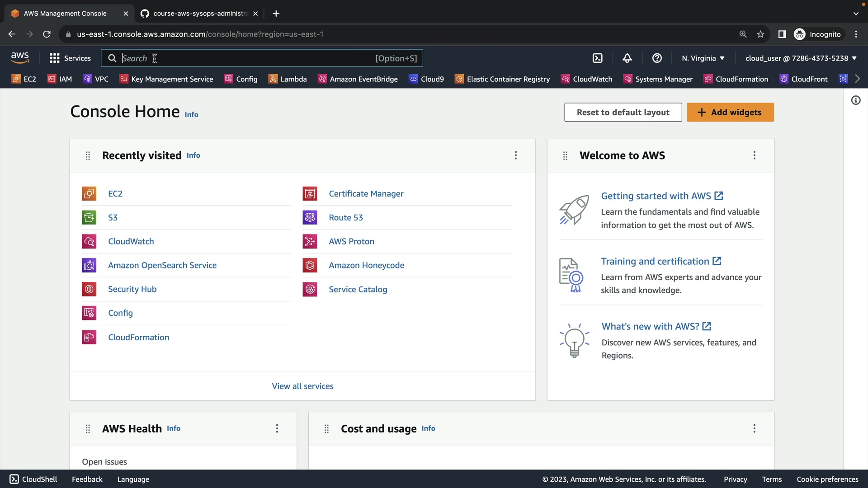Open the View all services link

tap(302, 386)
